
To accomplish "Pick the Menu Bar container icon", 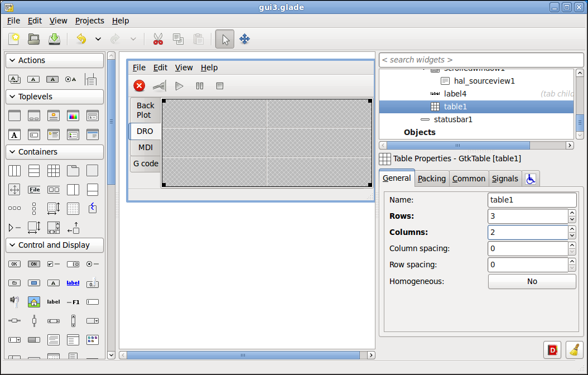I will [34, 190].
